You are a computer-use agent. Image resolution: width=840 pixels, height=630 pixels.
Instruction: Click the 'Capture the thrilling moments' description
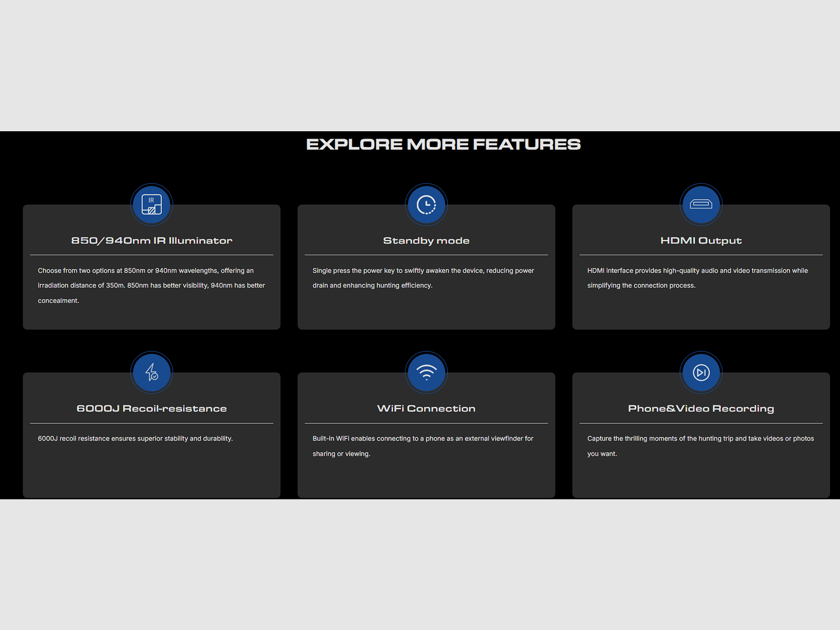pyautogui.click(x=701, y=446)
